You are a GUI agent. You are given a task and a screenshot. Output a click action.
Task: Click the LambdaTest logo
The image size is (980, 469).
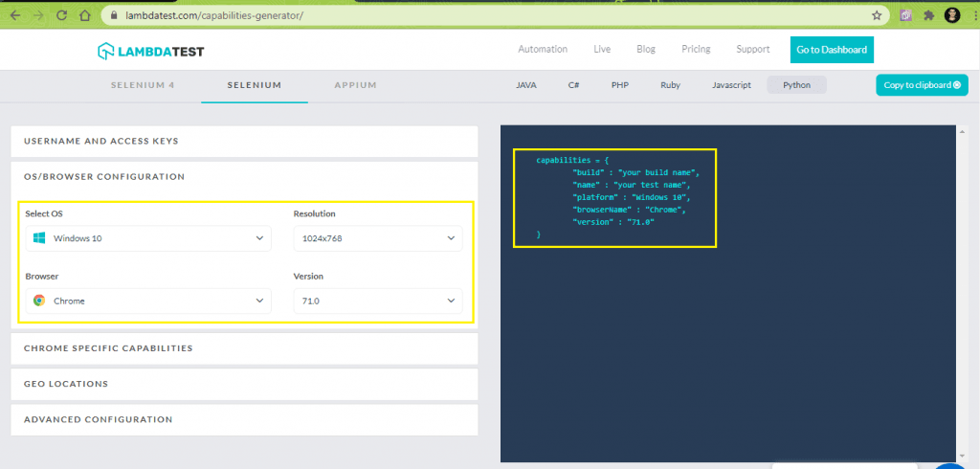[150, 51]
